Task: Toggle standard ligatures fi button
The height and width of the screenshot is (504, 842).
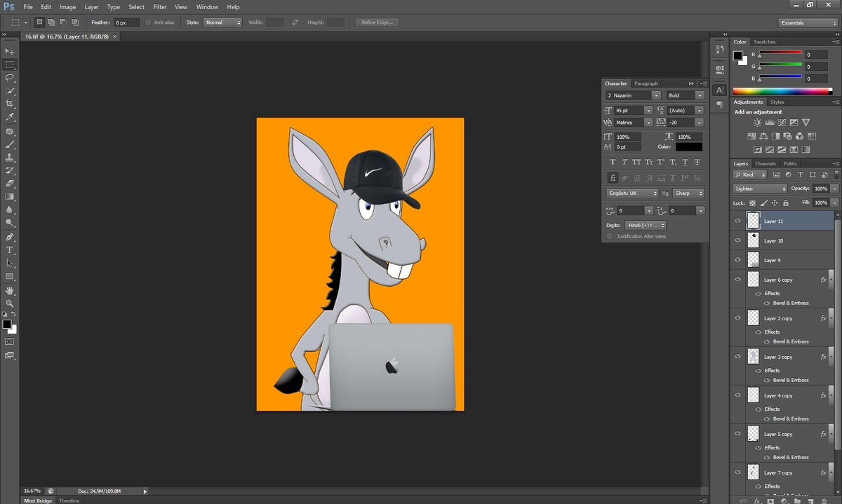Action: pos(613,178)
